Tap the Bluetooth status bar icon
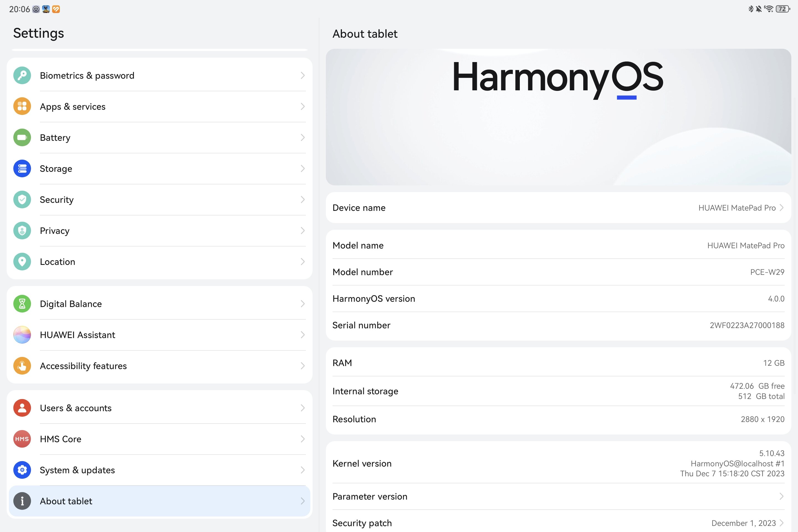798x532 pixels. click(x=751, y=9)
